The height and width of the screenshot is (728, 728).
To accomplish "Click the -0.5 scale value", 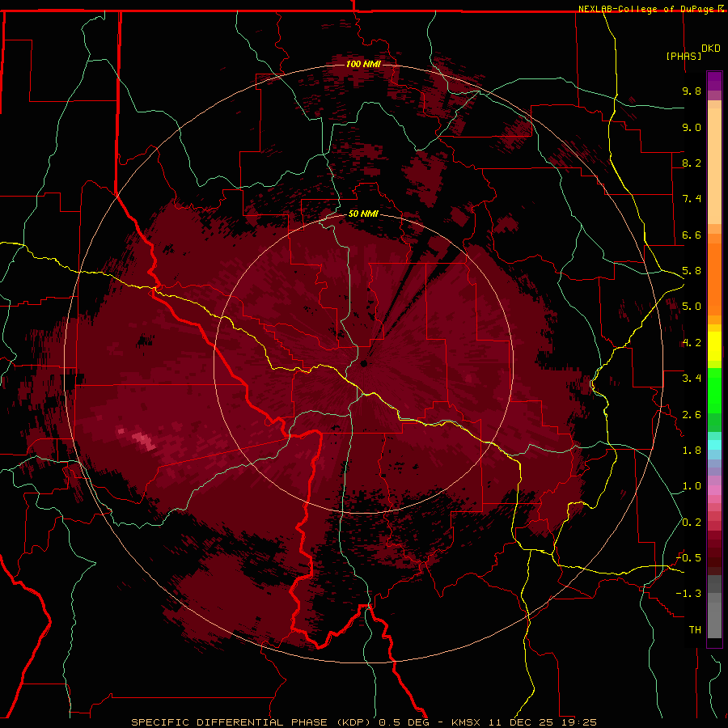I will [x=688, y=558].
